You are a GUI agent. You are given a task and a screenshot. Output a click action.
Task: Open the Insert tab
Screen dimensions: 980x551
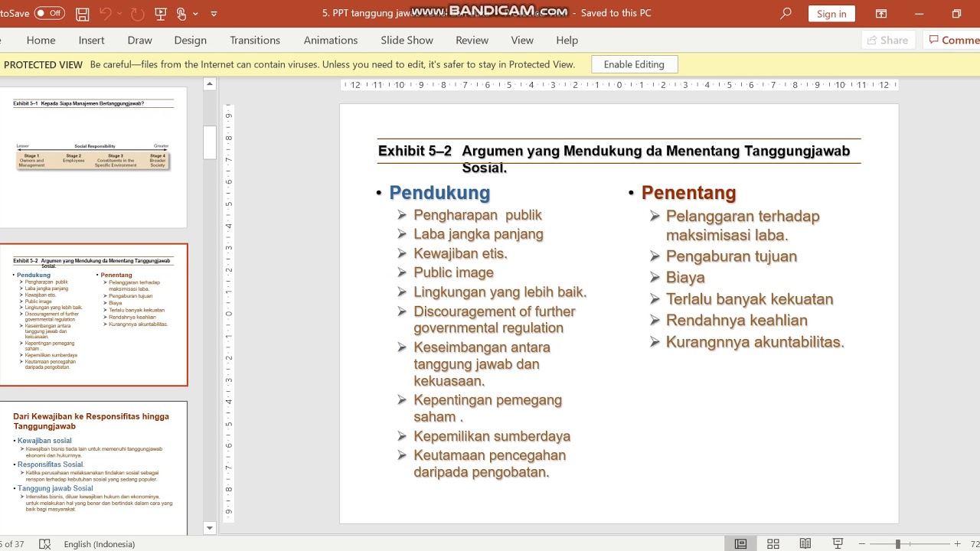92,40
